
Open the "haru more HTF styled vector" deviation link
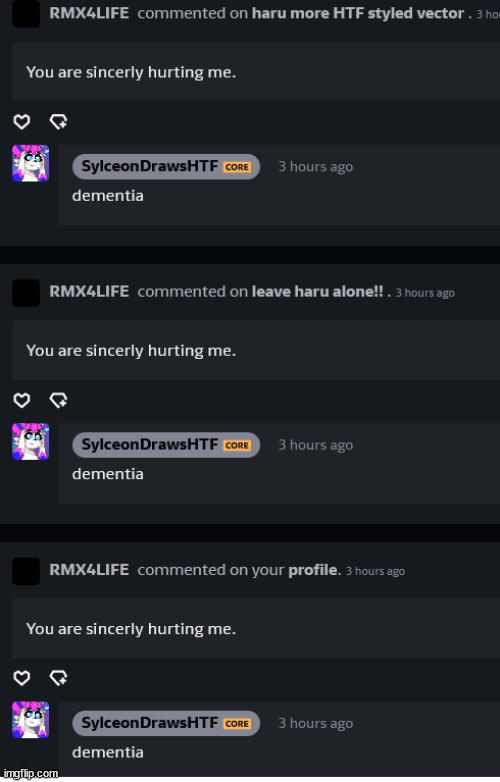(358, 13)
